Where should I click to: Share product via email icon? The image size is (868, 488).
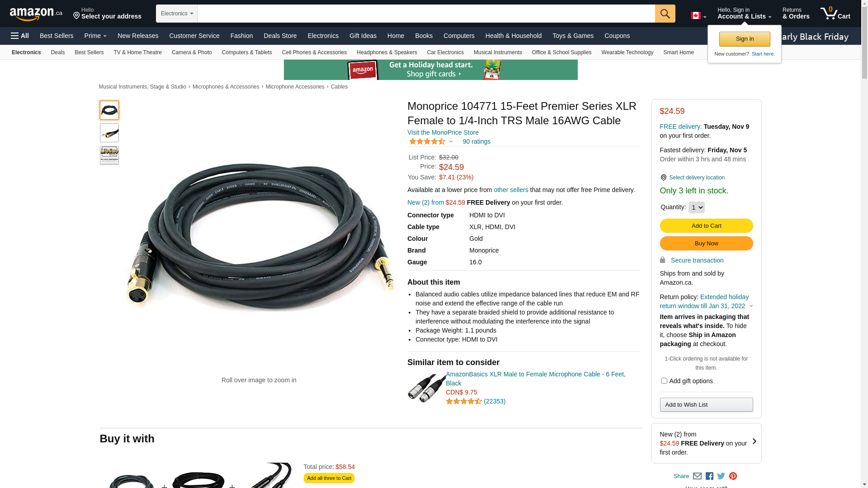697,476
